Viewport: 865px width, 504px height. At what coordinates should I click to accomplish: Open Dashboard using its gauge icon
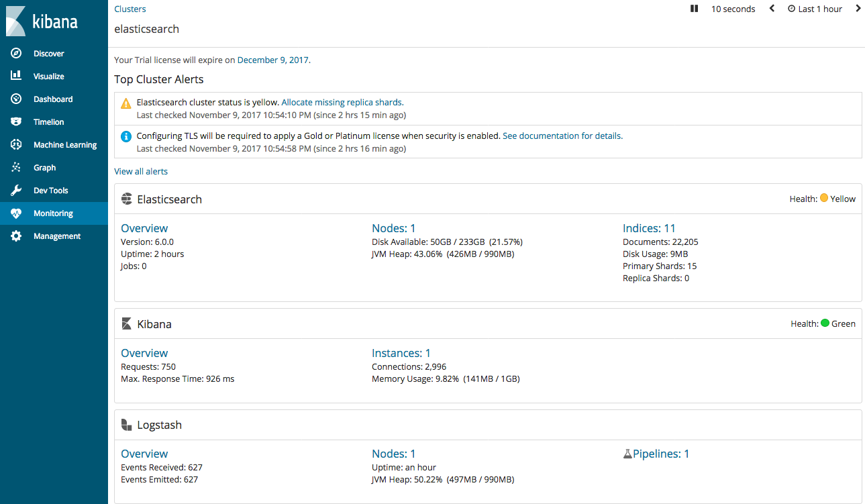pyautogui.click(x=16, y=99)
